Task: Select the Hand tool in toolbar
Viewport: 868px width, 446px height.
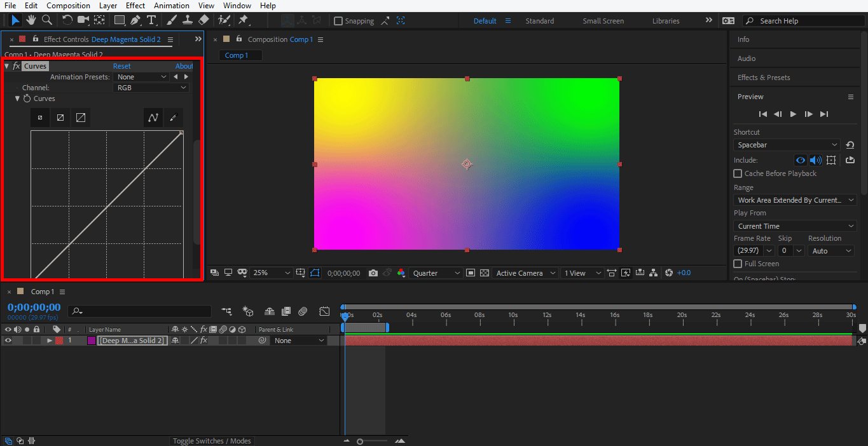Action: [x=31, y=20]
